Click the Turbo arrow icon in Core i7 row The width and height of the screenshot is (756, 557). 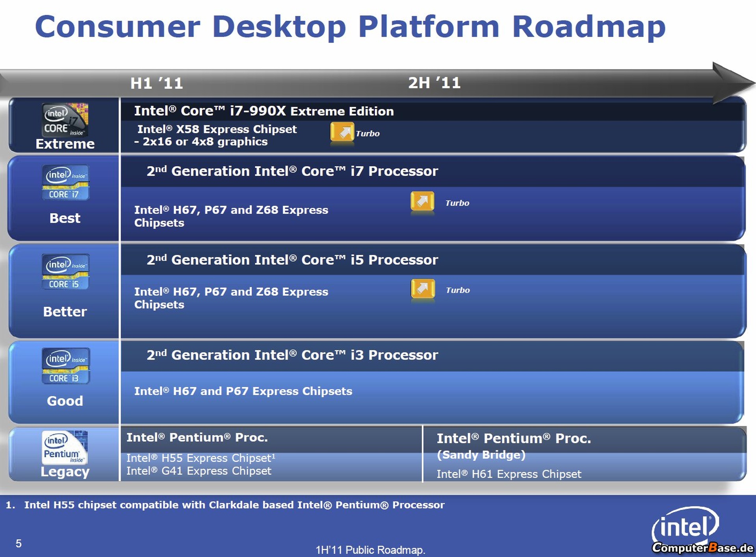tap(422, 201)
